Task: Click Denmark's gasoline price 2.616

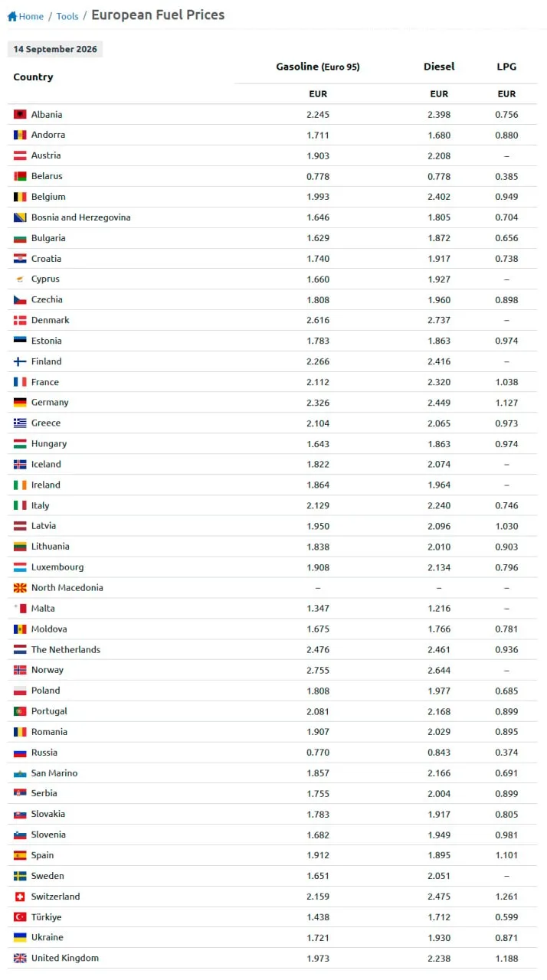Action: (318, 320)
